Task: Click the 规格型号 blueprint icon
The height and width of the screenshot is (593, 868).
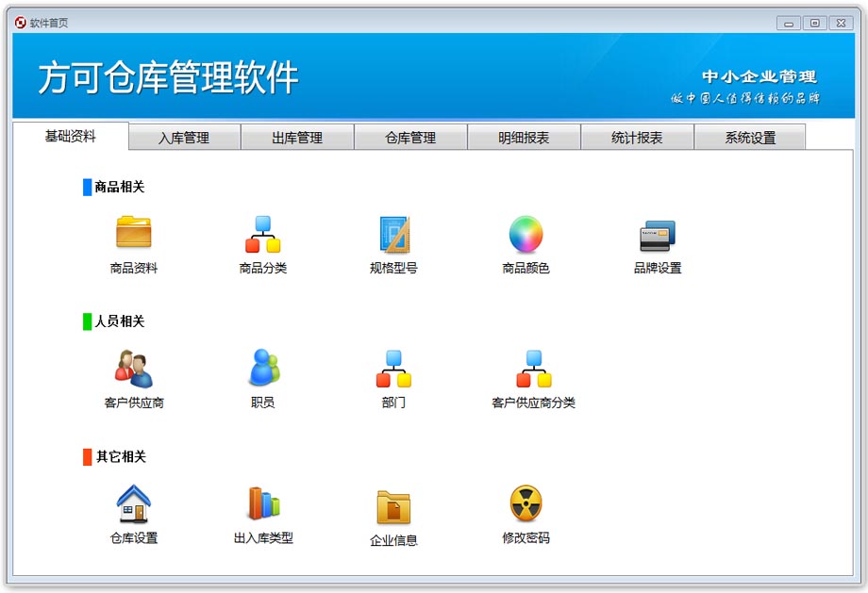Action: point(394,234)
